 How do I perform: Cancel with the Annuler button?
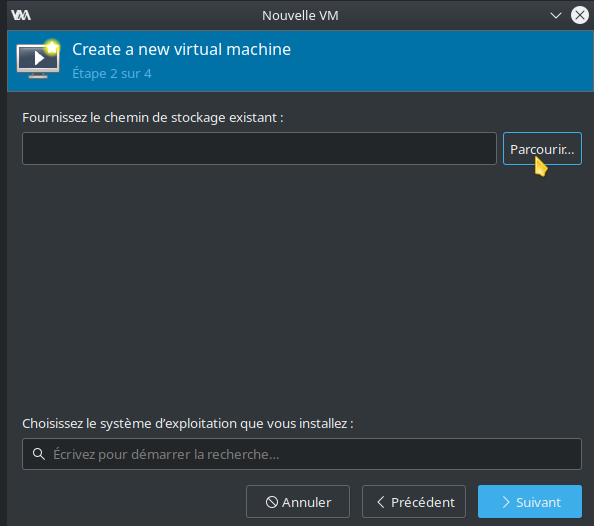[298, 502]
